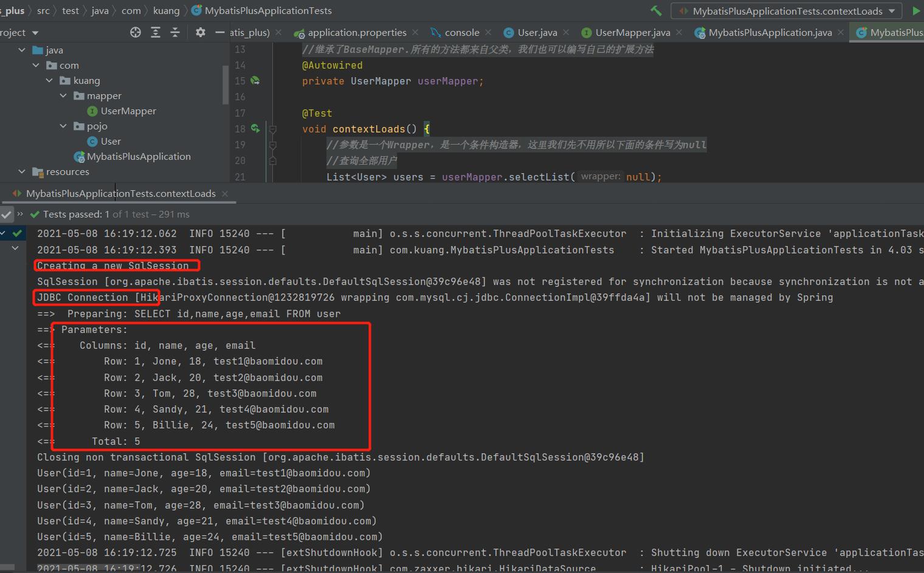Click java in the breadcrumb path

(x=100, y=10)
